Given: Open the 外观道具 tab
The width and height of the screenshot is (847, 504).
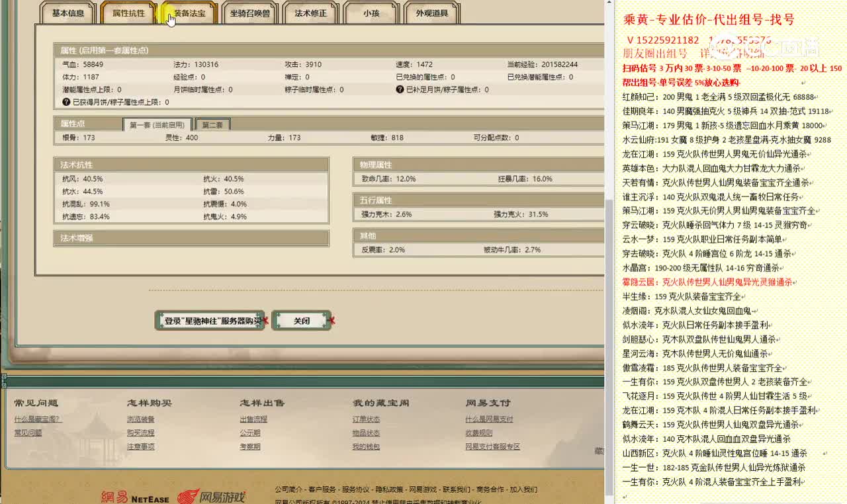Looking at the screenshot, I should 432,13.
